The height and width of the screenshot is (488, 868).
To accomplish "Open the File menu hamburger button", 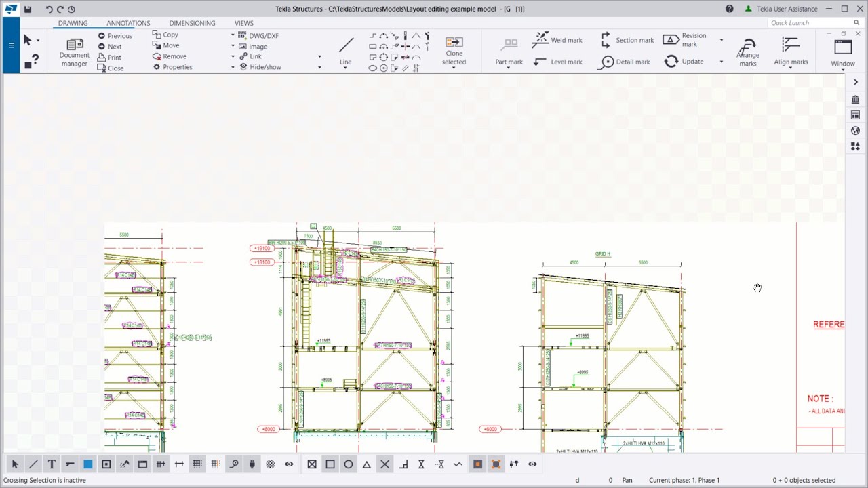I will [x=12, y=45].
